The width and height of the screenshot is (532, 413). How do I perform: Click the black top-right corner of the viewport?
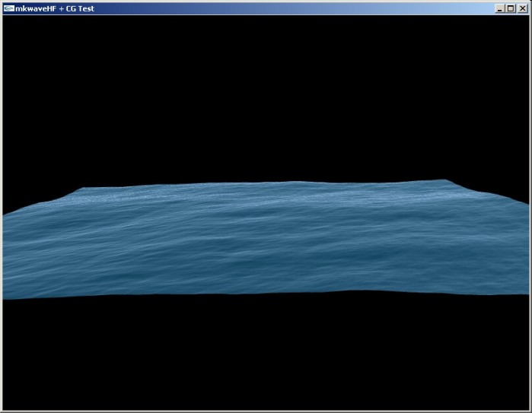[522, 23]
